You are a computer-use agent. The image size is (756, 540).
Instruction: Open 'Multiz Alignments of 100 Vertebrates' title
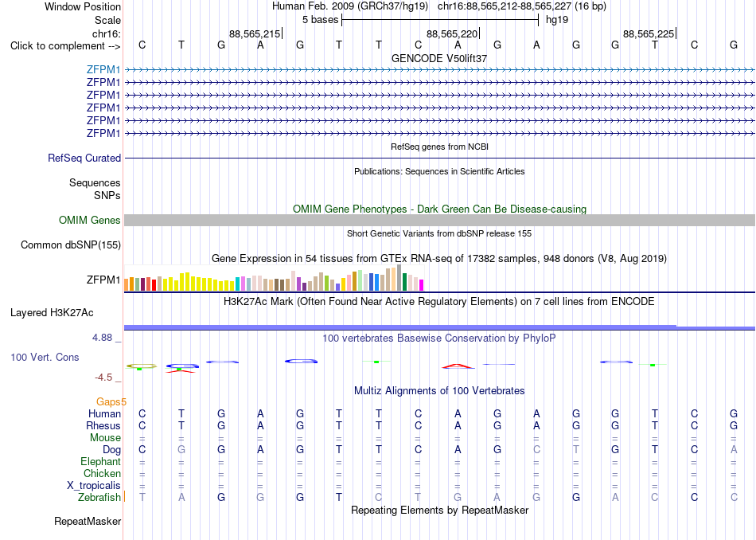(x=439, y=391)
